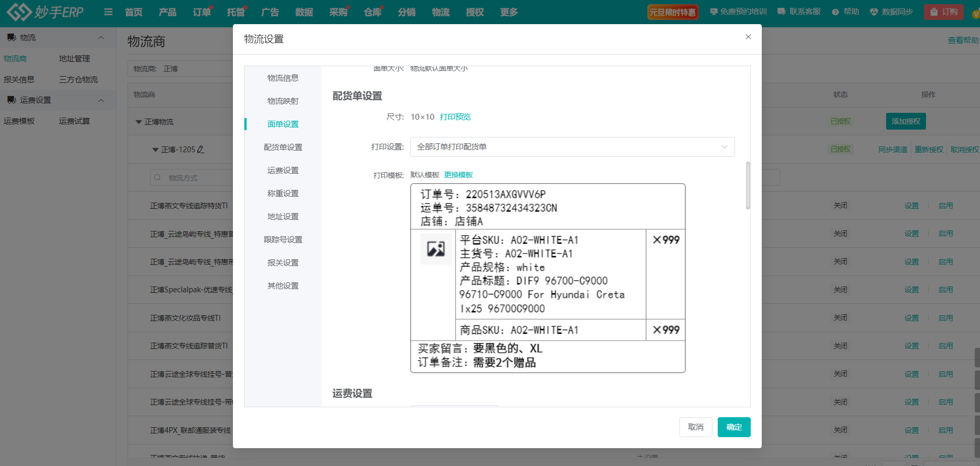Open the 打印设置 dropdown
Image resolution: width=980 pixels, height=466 pixels.
(572, 147)
